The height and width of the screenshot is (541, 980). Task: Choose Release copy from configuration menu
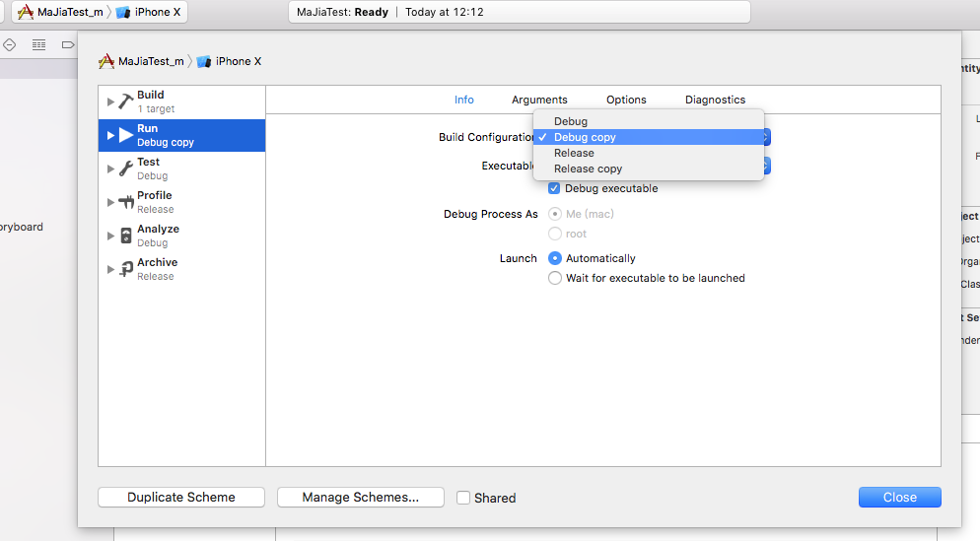coord(648,169)
